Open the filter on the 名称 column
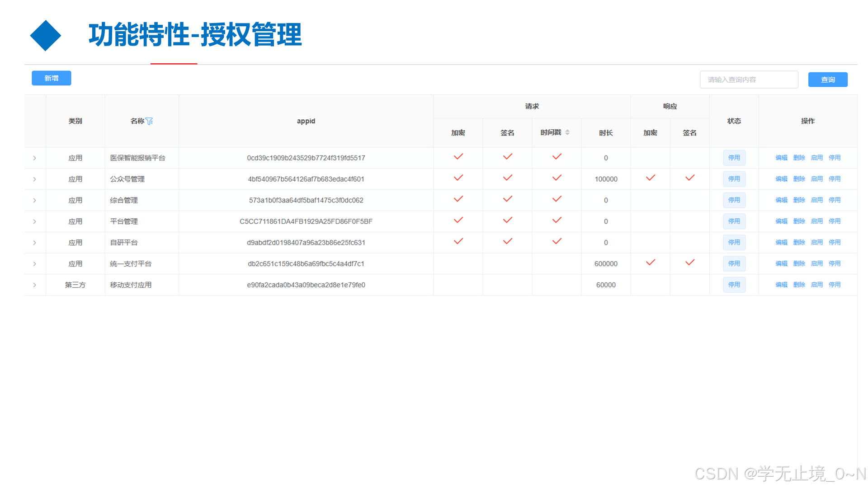This screenshot has height=488, width=868. pyautogui.click(x=151, y=121)
